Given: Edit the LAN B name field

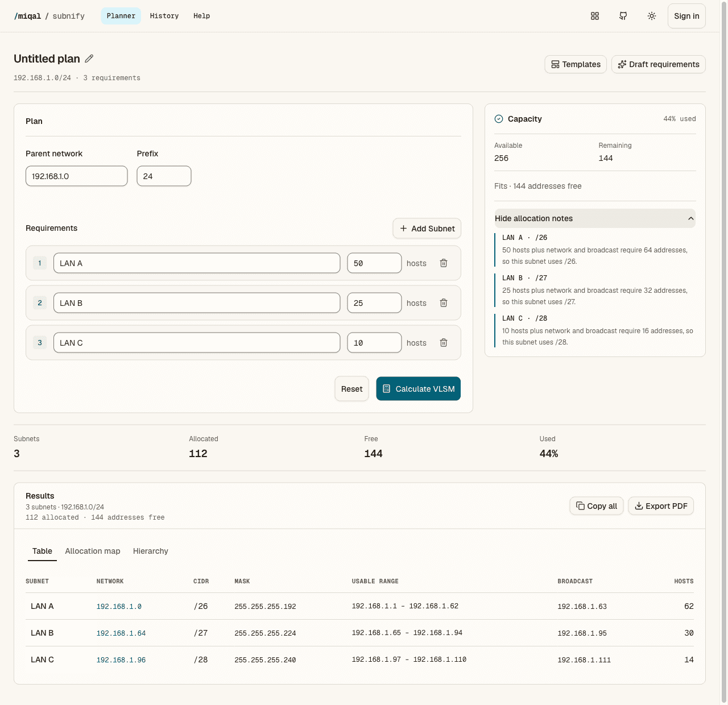Looking at the screenshot, I should click(x=197, y=303).
